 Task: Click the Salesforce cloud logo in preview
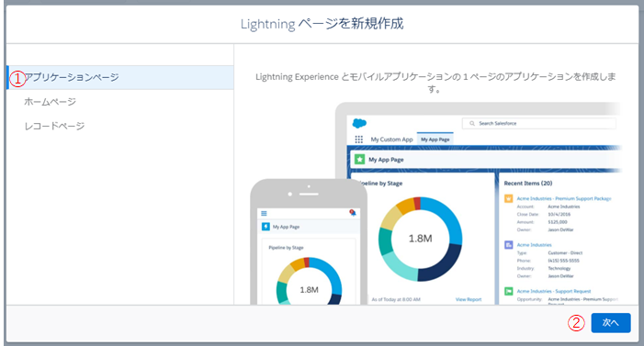(359, 123)
